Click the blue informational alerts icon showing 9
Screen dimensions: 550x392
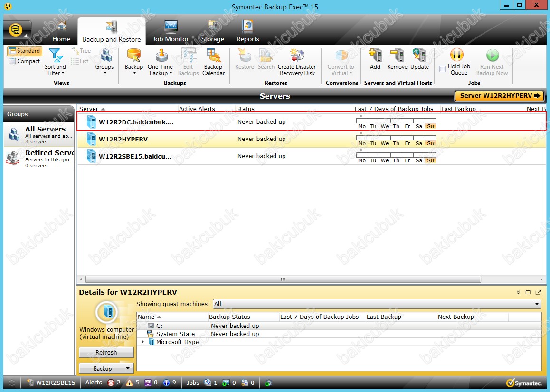(x=167, y=383)
